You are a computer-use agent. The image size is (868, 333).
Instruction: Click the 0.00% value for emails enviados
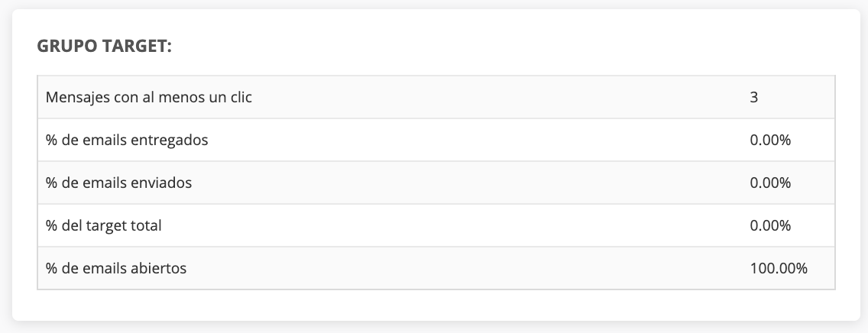pyautogui.click(x=770, y=183)
